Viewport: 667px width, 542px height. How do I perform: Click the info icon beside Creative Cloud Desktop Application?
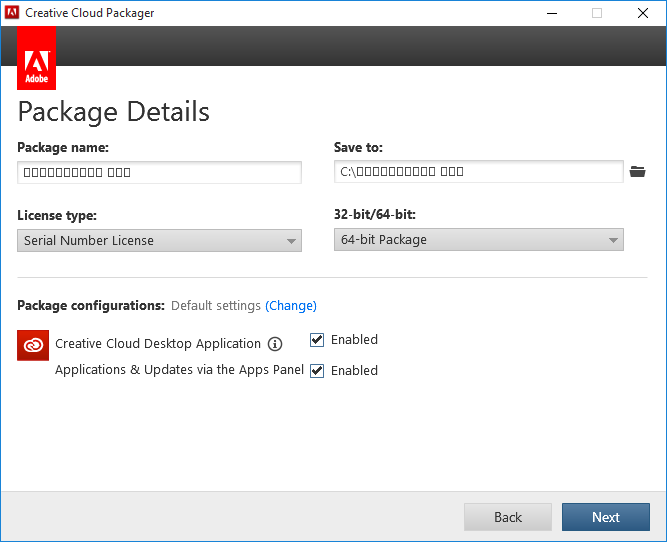275,344
